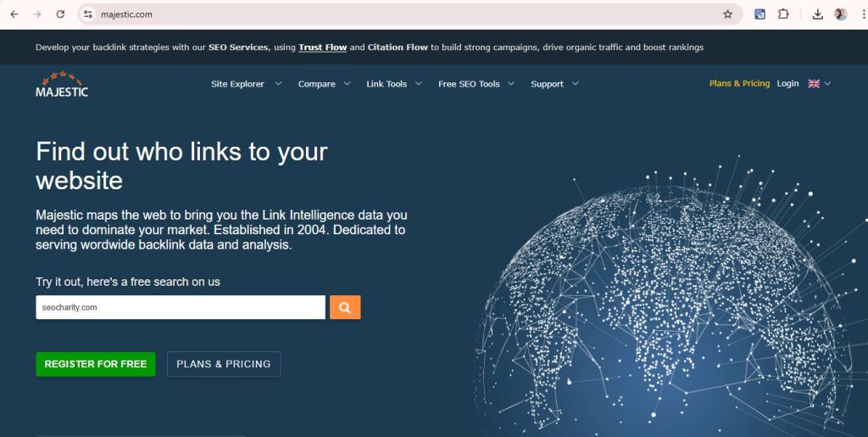Open the browser extensions puzzle icon
Image resolution: width=868 pixels, height=437 pixels.
[x=783, y=14]
